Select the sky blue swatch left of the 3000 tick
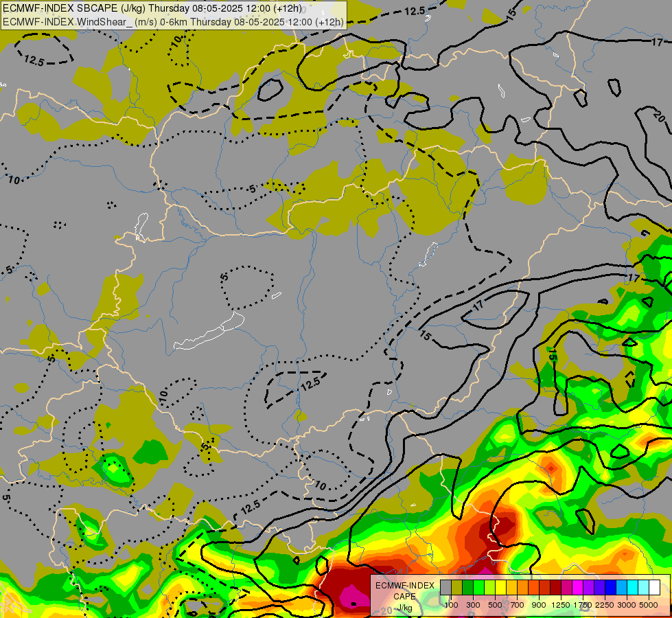Image resolution: width=672 pixels, height=618 pixels. [x=622, y=587]
